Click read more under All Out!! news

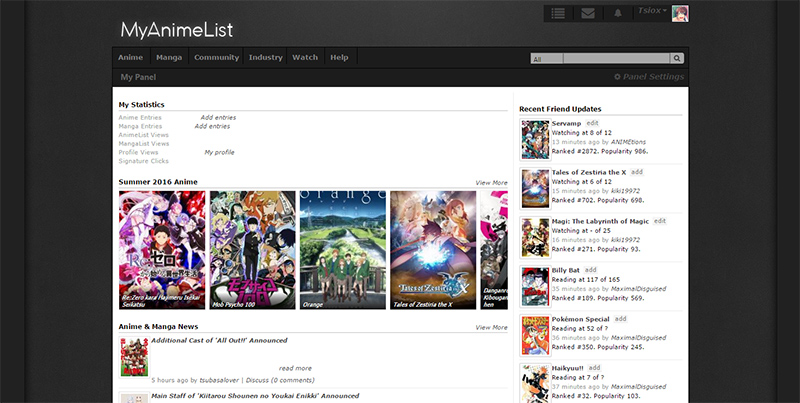pyautogui.click(x=295, y=368)
